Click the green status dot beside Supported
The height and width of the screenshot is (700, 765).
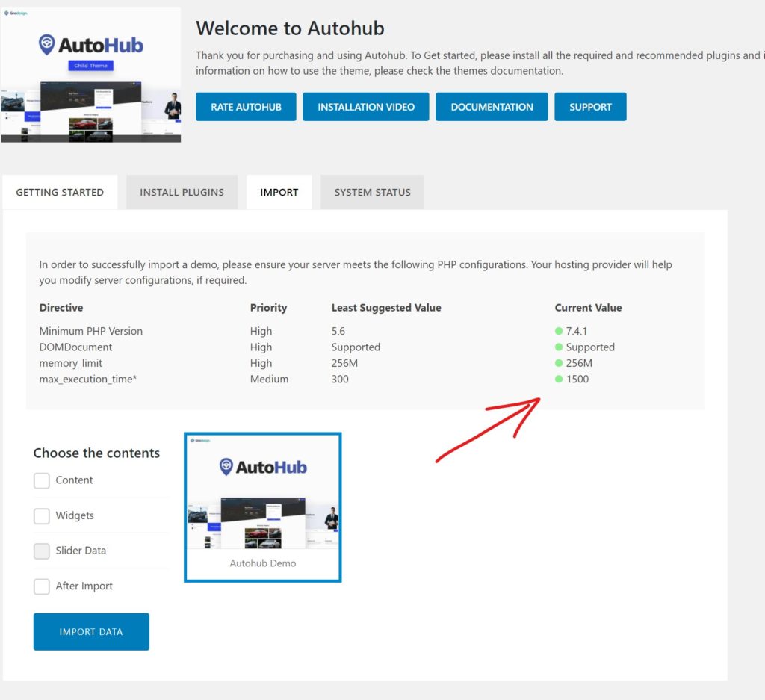(x=559, y=347)
